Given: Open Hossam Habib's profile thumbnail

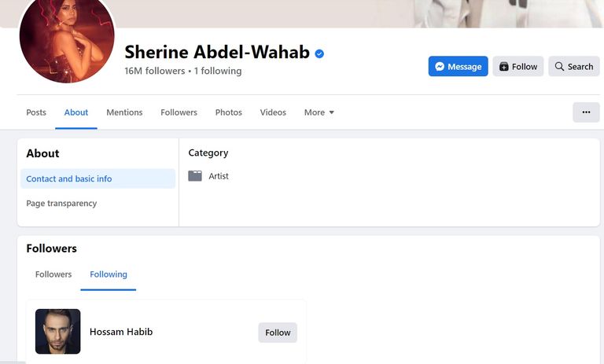Looking at the screenshot, I should [x=58, y=332].
